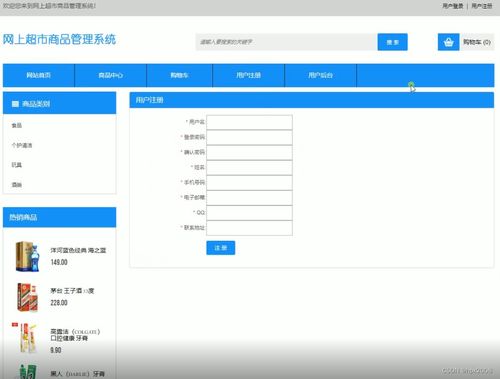
Task: Click the 网上超市商品管理系统 site title
Action: tap(59, 39)
